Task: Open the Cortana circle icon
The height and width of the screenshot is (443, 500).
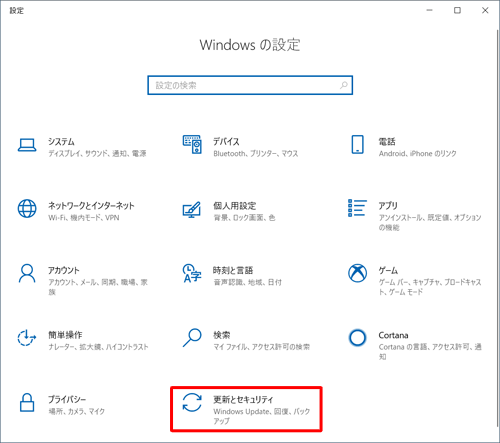Action: pos(357,338)
